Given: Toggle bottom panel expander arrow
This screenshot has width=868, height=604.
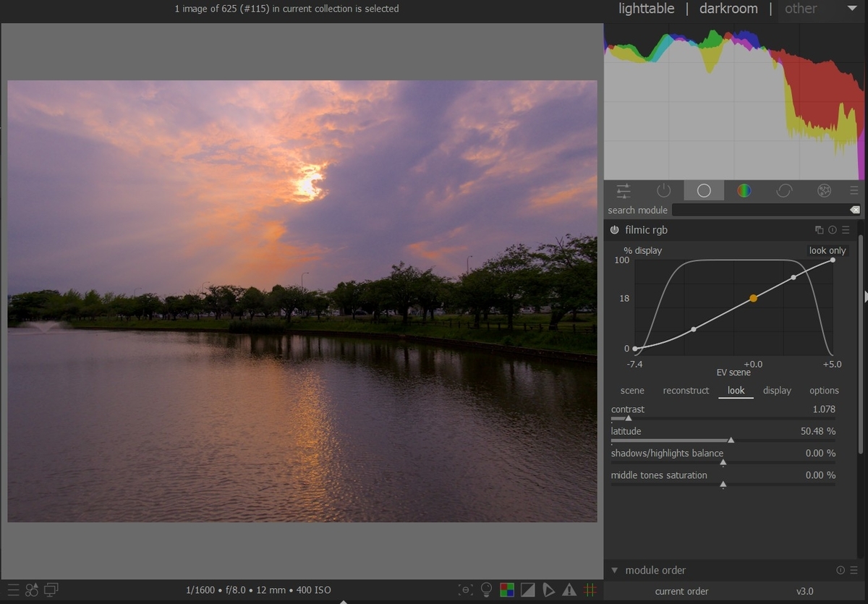Looking at the screenshot, I should click(344, 601).
